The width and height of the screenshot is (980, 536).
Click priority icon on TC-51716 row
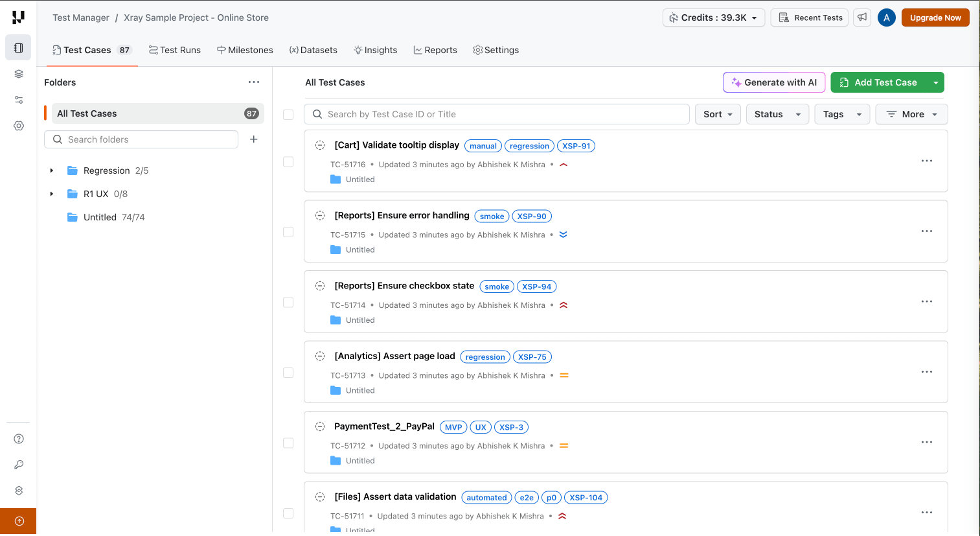point(564,165)
